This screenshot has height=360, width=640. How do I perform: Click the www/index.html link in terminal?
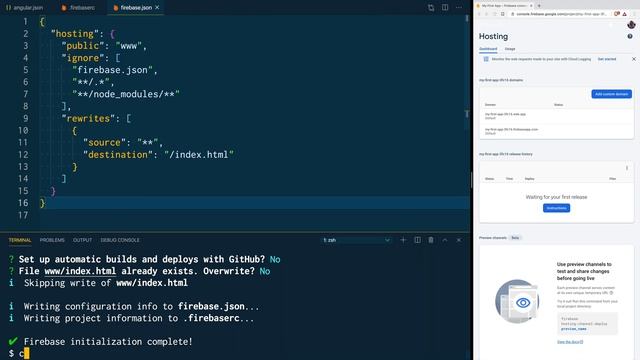coord(80,271)
